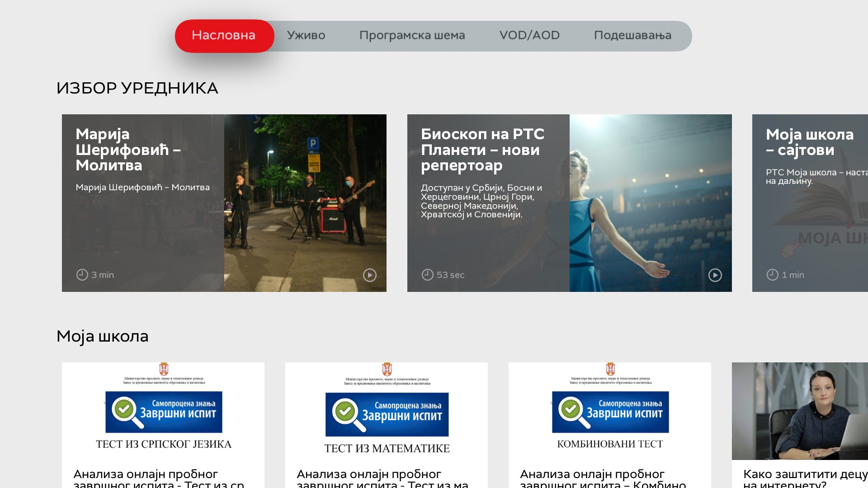This screenshot has height=488, width=868.
Task: Click the РТС Моја школа description text
Action: pos(817,177)
